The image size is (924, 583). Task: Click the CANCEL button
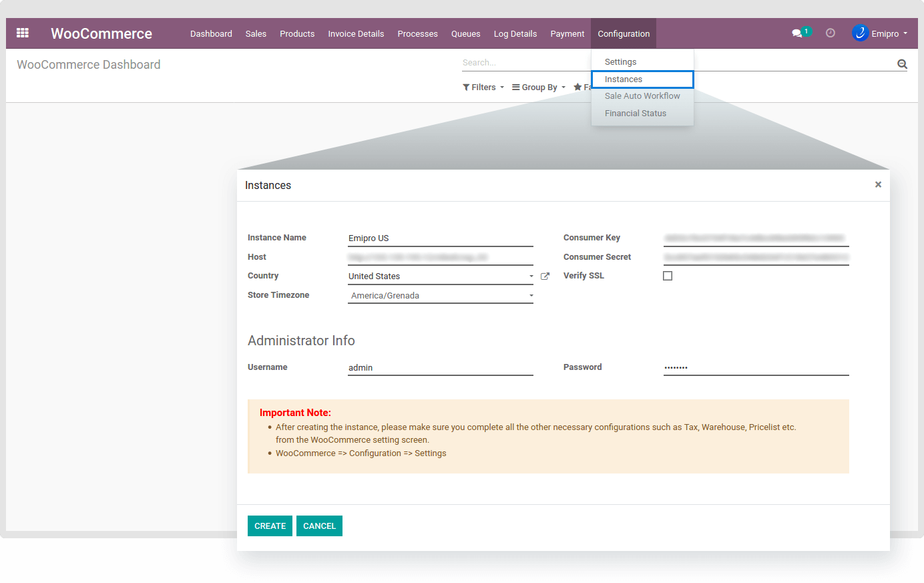(319, 526)
